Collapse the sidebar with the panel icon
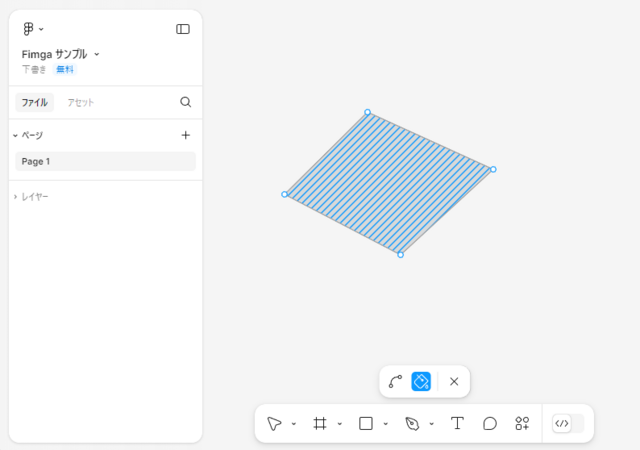Screen dimensions: 640x450 point(183,29)
